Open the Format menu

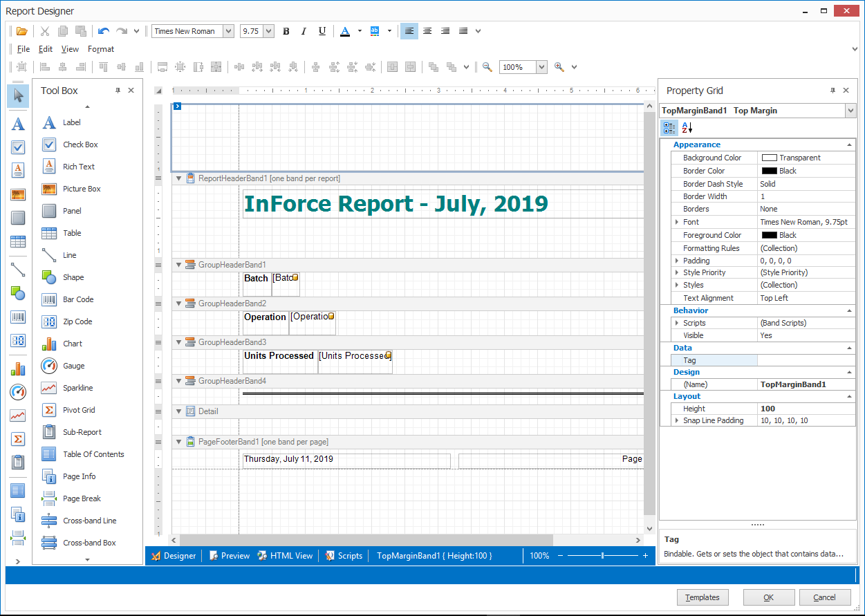click(101, 49)
